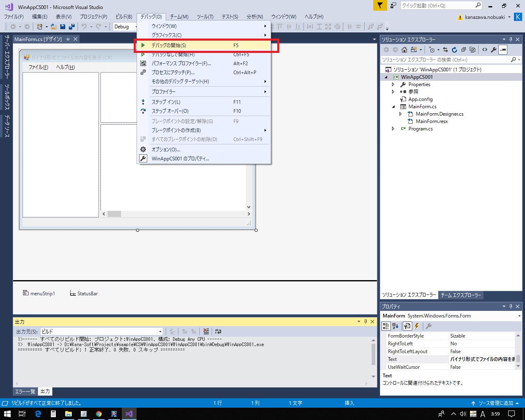Viewport: 525px width, 420px height.
Task: Click the New Project toolbar icon
Action: click(x=40, y=27)
